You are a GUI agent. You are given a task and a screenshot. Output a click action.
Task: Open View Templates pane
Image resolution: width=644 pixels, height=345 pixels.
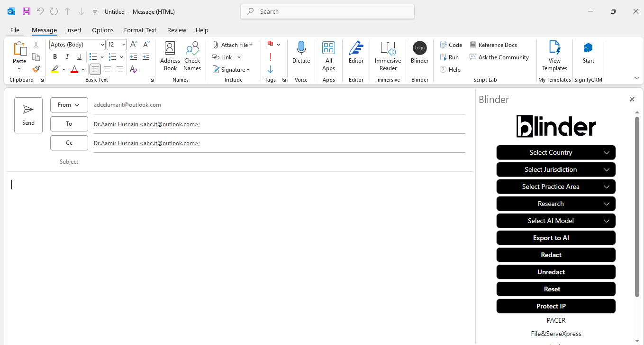click(x=554, y=56)
